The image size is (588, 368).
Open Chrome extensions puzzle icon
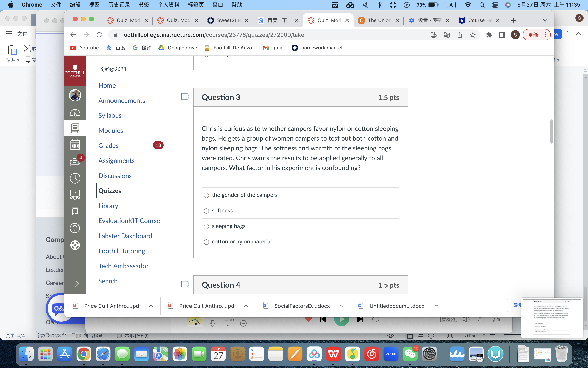click(489, 35)
